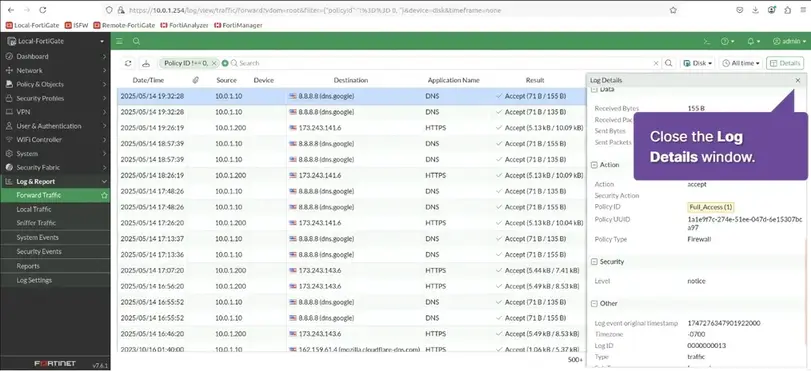The image size is (811, 371).
Task: Add a new filter with plus icon
Action: coord(225,63)
